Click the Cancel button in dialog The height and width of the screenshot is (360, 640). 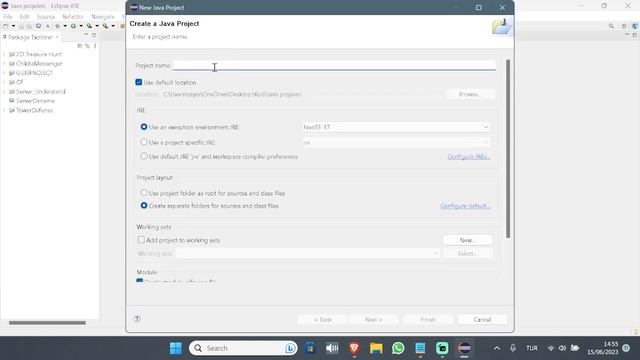482,320
